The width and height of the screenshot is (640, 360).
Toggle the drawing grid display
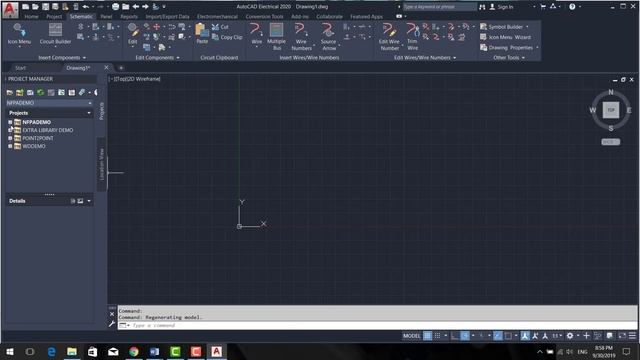tap(427, 336)
